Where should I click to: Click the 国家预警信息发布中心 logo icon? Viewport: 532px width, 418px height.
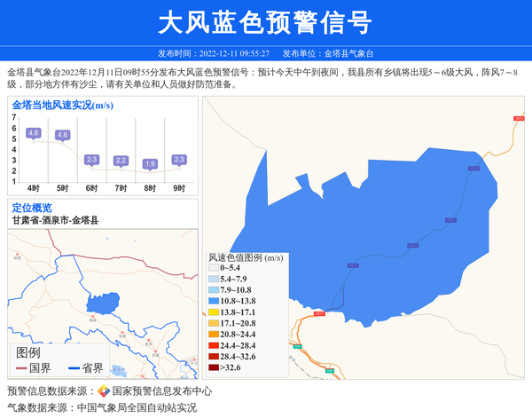click(x=104, y=390)
